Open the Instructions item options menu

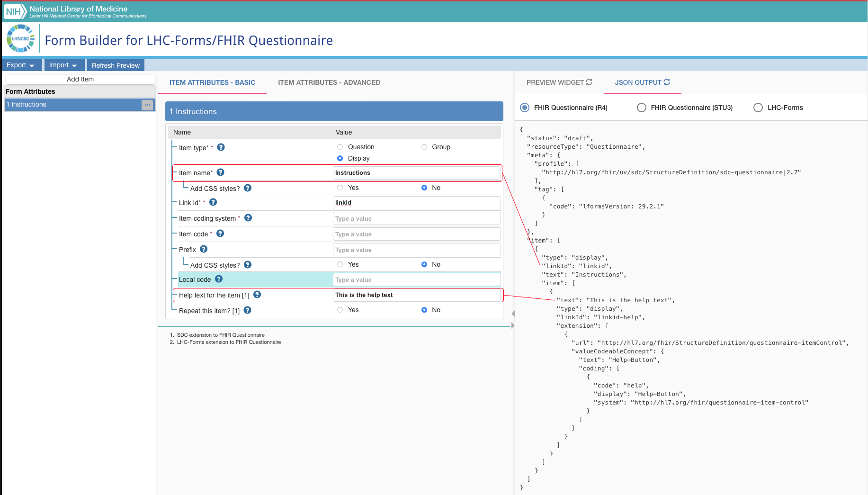coord(148,105)
